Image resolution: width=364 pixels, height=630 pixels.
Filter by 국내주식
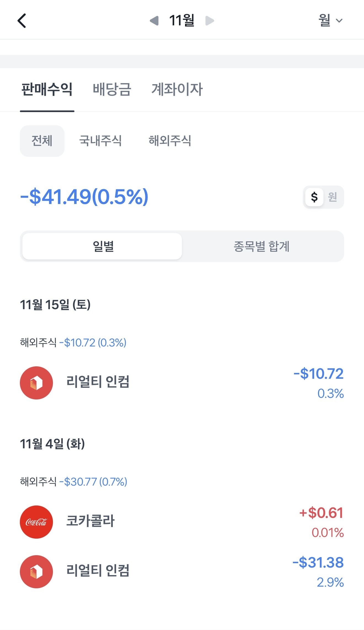coord(100,141)
